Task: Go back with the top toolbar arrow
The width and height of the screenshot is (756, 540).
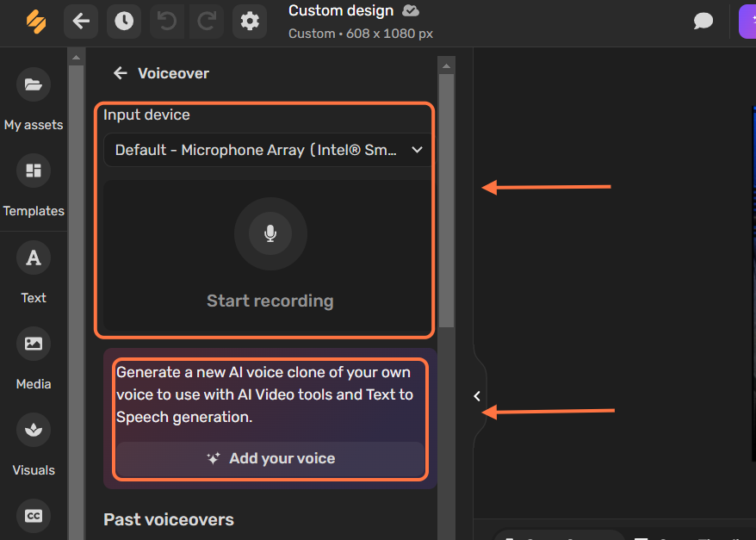Action: click(81, 22)
